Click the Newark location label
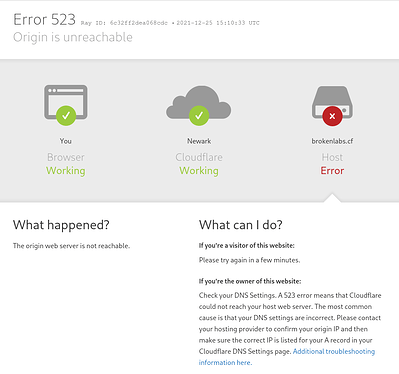Image resolution: width=399 pixels, height=374 pixels. [199, 141]
